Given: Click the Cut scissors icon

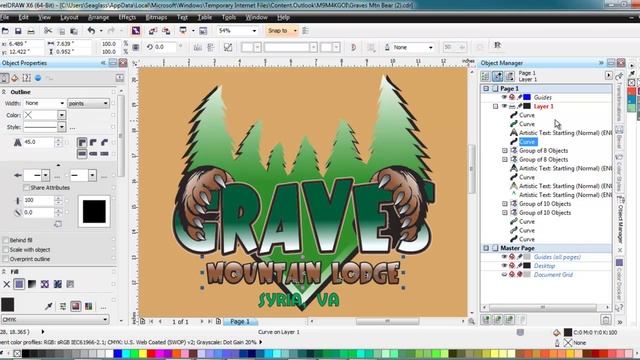Looking at the screenshot, I should [x=48, y=31].
